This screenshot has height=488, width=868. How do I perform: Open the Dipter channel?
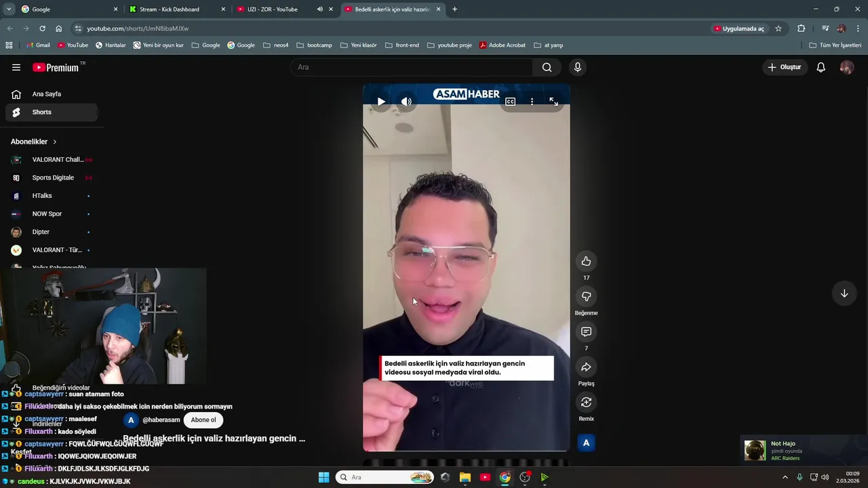coord(52,232)
